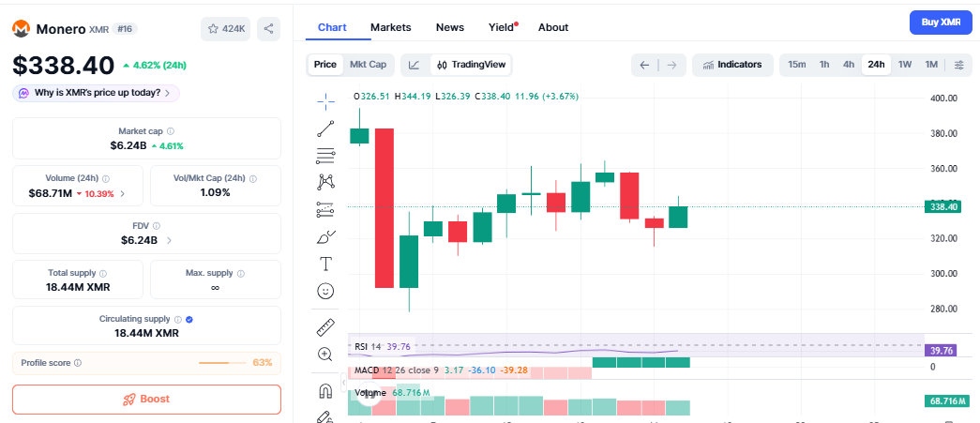Click the Monero logo icon
The image size is (980, 423).
[x=22, y=29]
